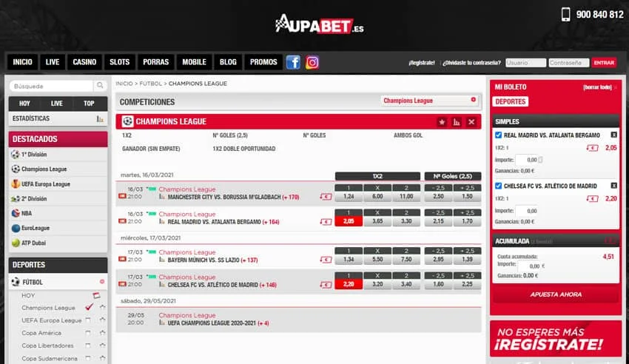
Task: Switch sidebar to the TOP tab
Action: 89,104
